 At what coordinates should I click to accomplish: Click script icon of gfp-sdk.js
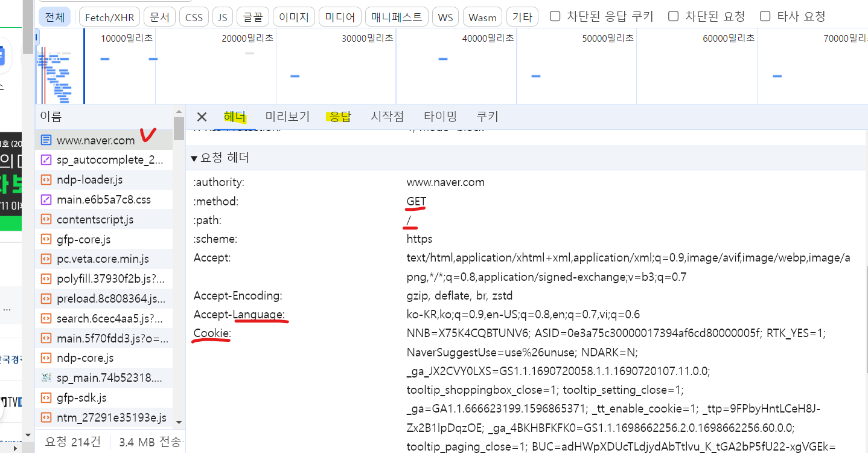[46, 397]
